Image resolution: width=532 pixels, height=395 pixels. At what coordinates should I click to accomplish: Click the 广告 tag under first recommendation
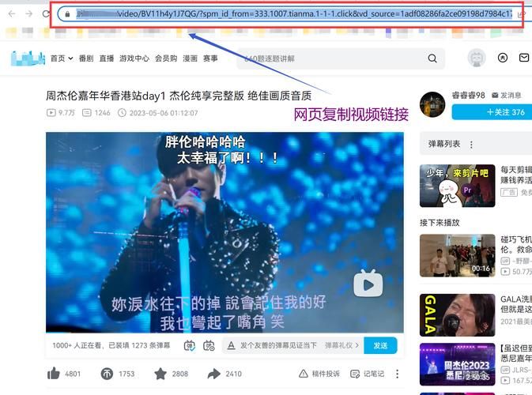pos(509,192)
